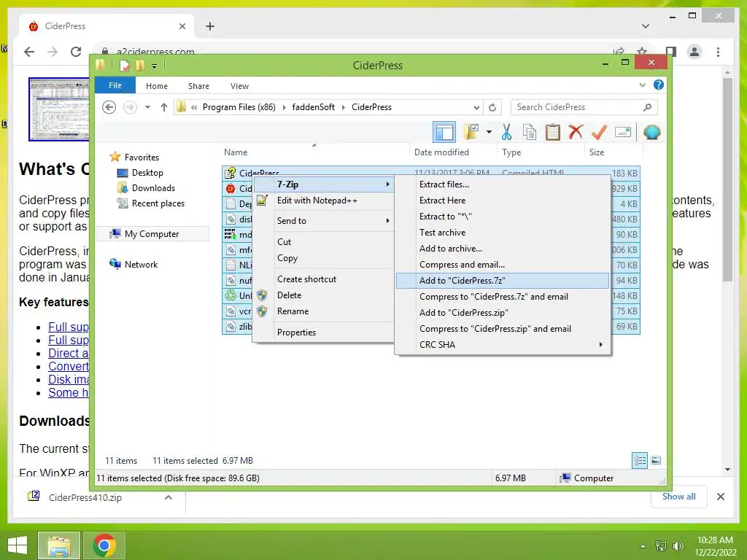The width and height of the screenshot is (747, 560).
Task: Choose Add to archive...
Action: click(503, 249)
